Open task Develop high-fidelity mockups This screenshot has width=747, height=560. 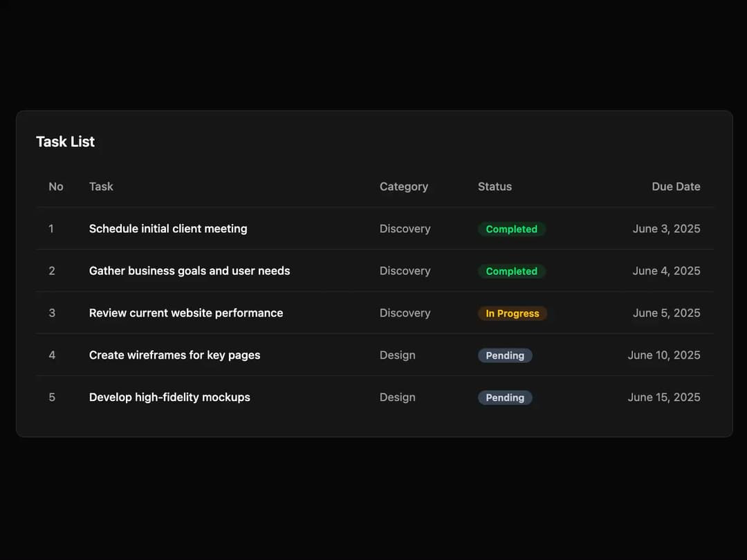pyautogui.click(x=169, y=397)
